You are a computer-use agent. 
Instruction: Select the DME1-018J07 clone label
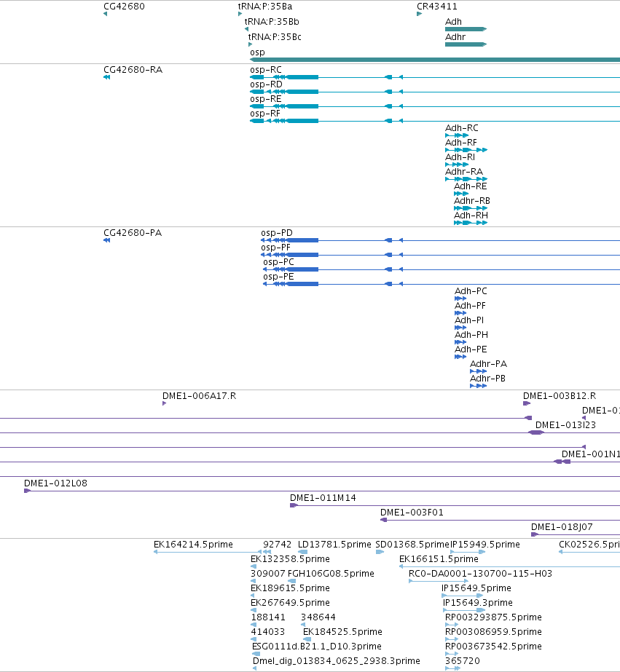(562, 526)
